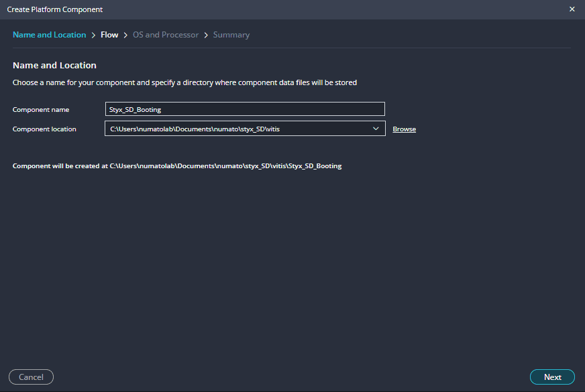The height and width of the screenshot is (392, 585).
Task: Click chevron before the Summary step
Action: click(206, 35)
